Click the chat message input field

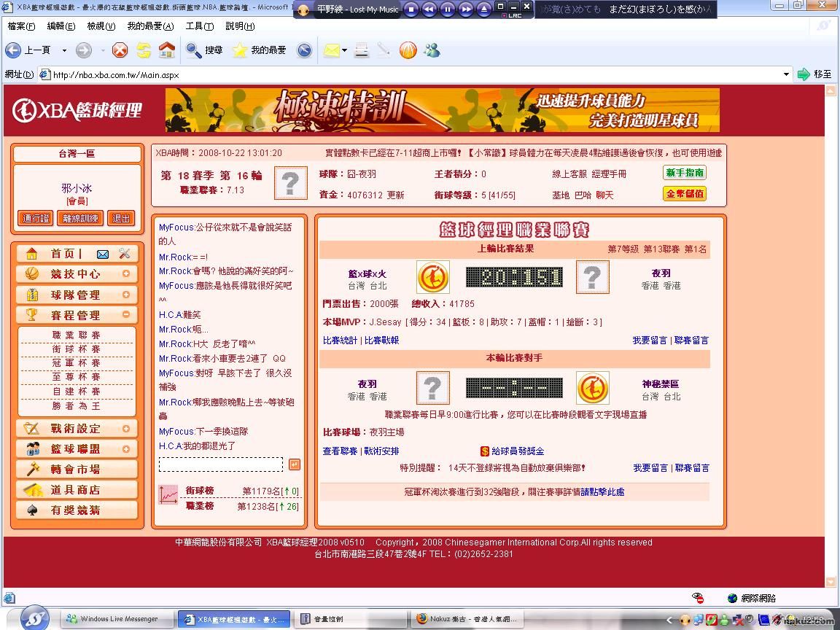pyautogui.click(x=221, y=464)
